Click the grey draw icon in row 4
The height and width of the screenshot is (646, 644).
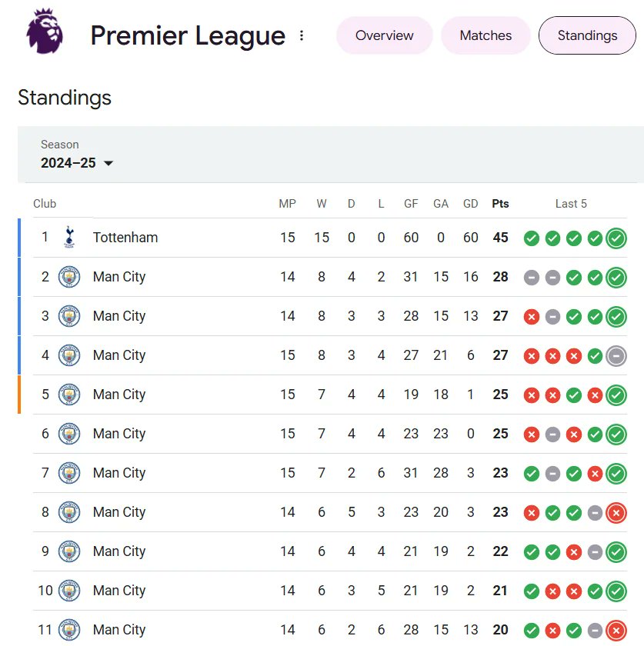coord(616,355)
